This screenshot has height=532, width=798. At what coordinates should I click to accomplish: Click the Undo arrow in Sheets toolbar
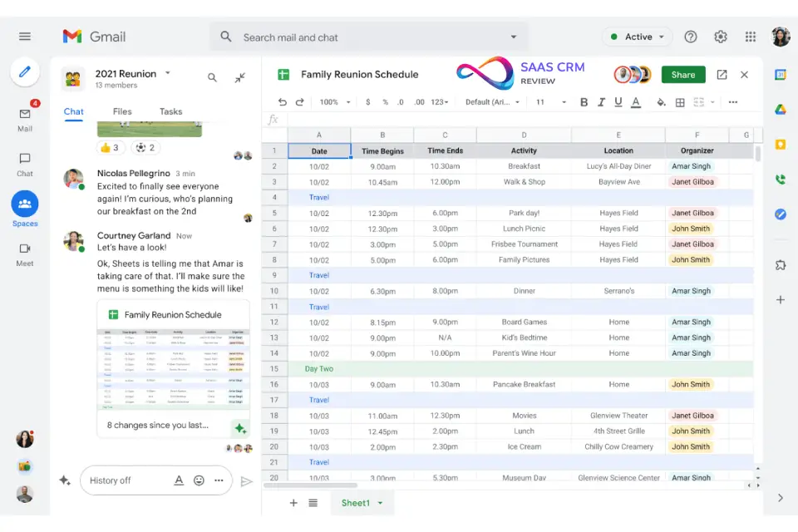coord(283,102)
